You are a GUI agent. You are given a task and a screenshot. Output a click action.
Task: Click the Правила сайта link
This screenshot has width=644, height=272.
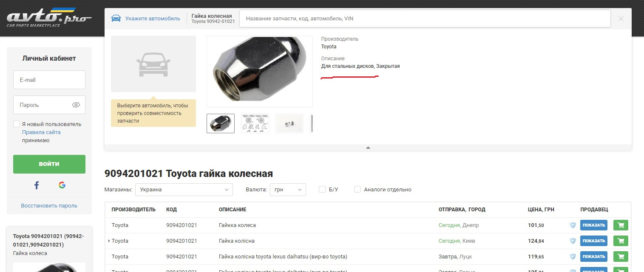pos(41,132)
